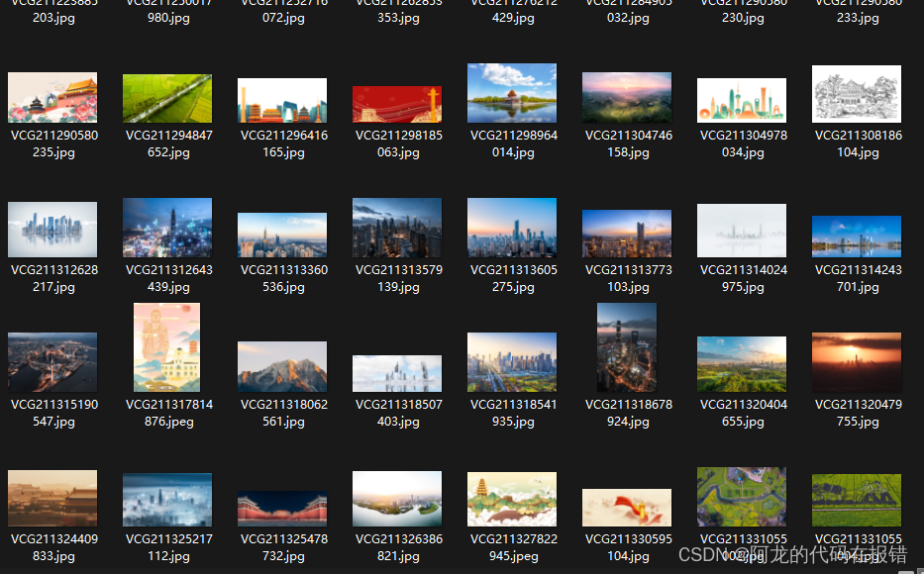Click the file name VCG211324409833.jpg
924x574 pixels.
pyautogui.click(x=53, y=547)
